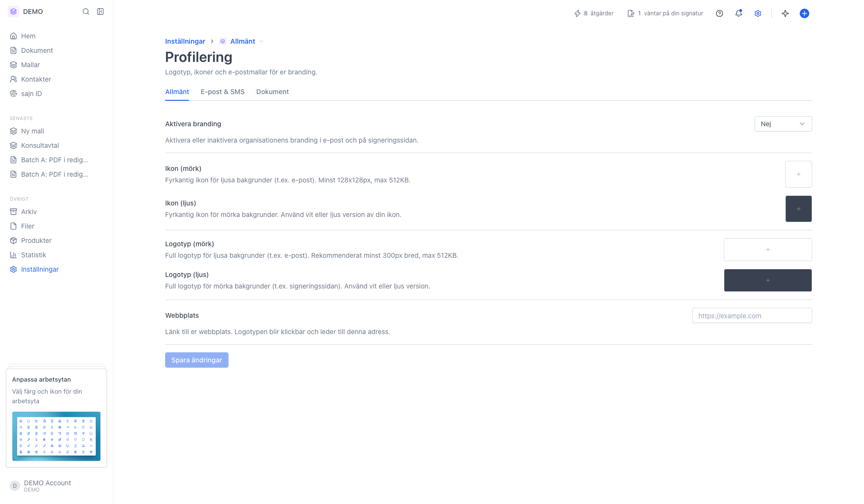Upload the Ikon (ljus) dark image box
Image resolution: width=864 pixels, height=504 pixels.
click(799, 209)
